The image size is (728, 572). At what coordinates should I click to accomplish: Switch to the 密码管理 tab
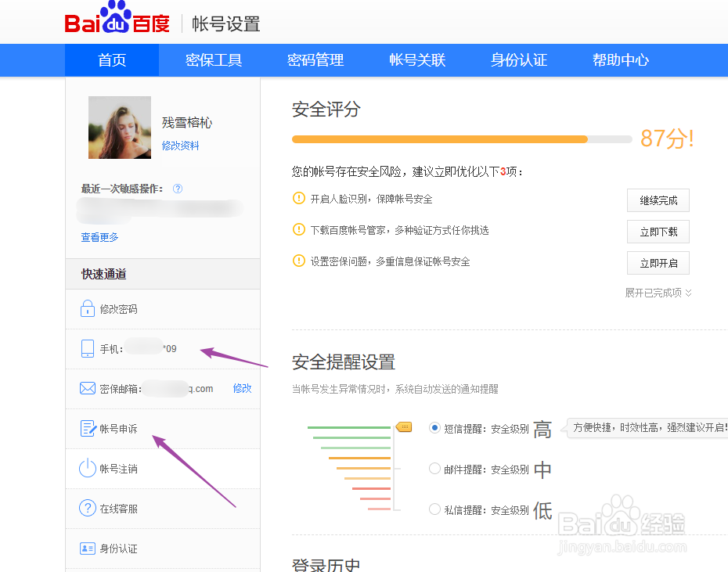315,59
